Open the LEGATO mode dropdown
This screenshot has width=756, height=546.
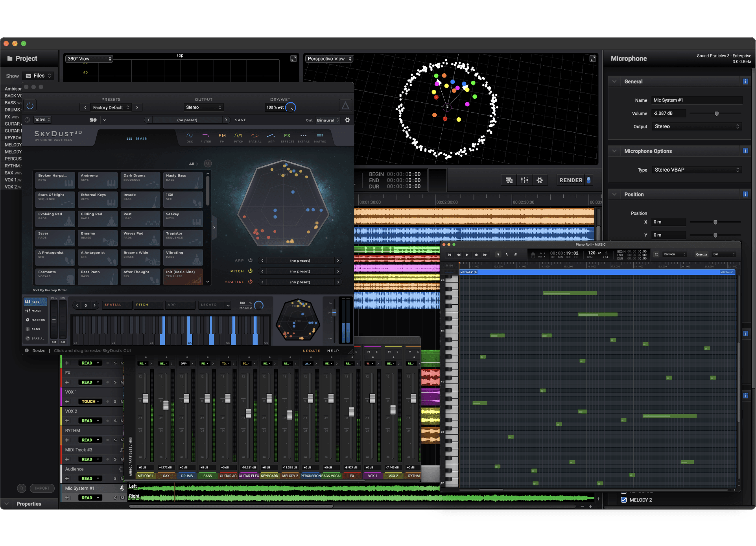click(214, 305)
